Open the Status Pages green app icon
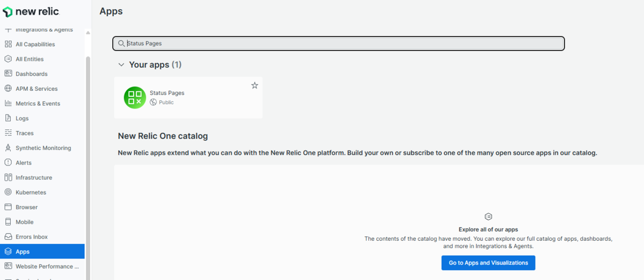This screenshot has height=280, width=644. (135, 97)
